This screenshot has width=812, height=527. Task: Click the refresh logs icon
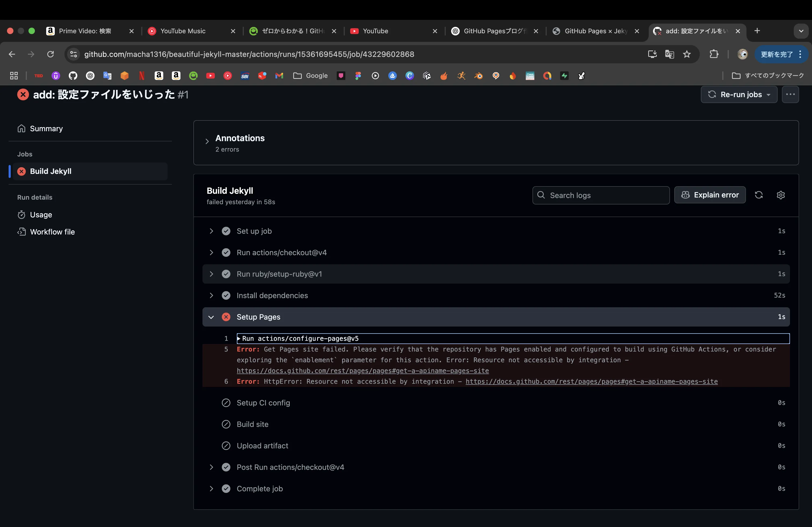tap(759, 195)
